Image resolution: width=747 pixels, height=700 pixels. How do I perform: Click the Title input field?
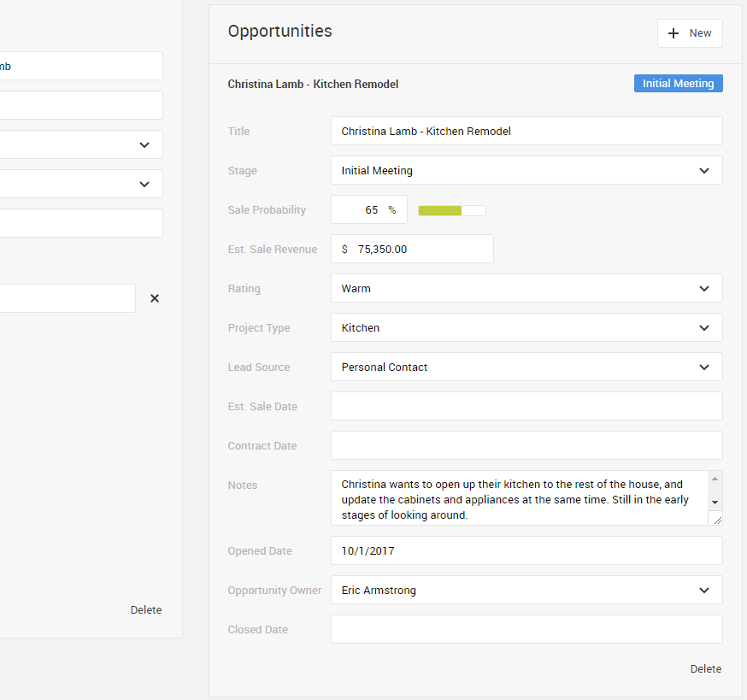526,132
